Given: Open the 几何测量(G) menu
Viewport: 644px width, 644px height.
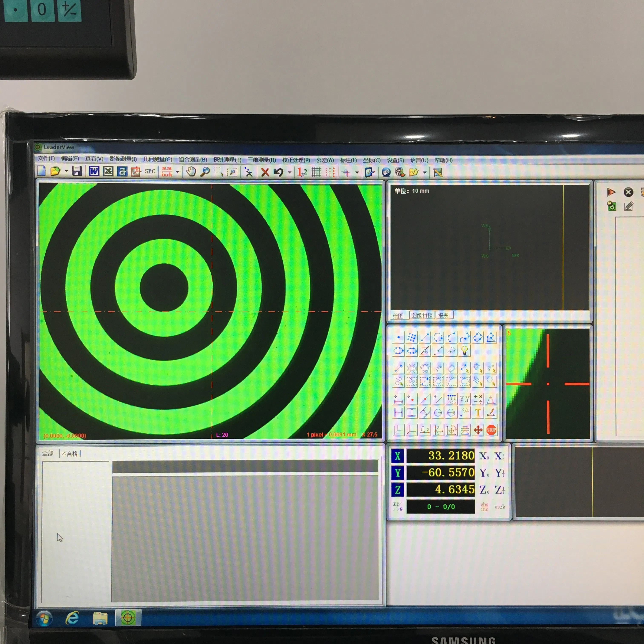Looking at the screenshot, I should [157, 159].
